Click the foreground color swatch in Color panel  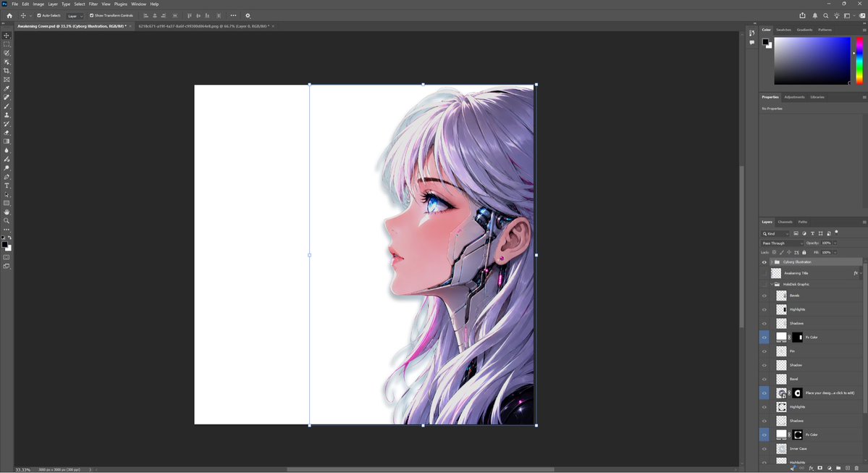coord(766,42)
